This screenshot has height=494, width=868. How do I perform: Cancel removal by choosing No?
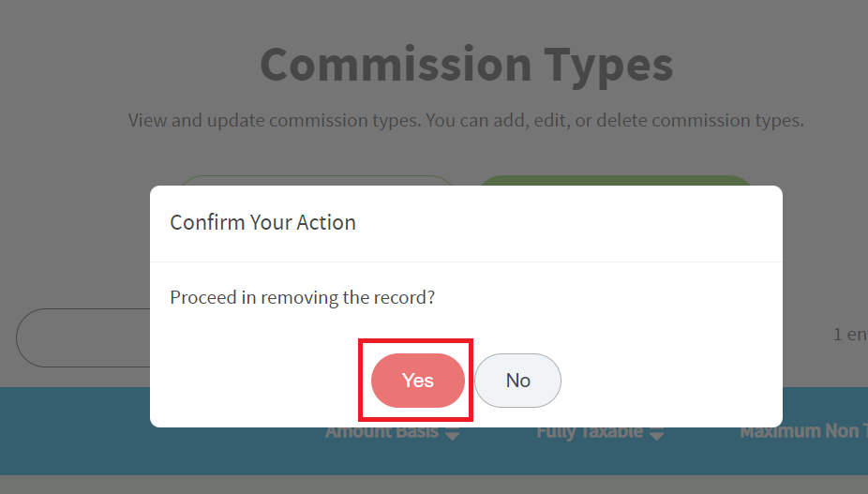point(517,381)
